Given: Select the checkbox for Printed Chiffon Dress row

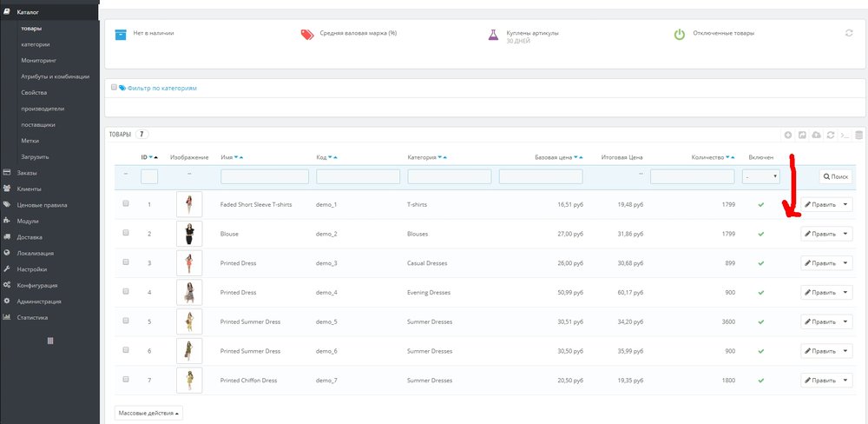Looking at the screenshot, I should pyautogui.click(x=126, y=380).
